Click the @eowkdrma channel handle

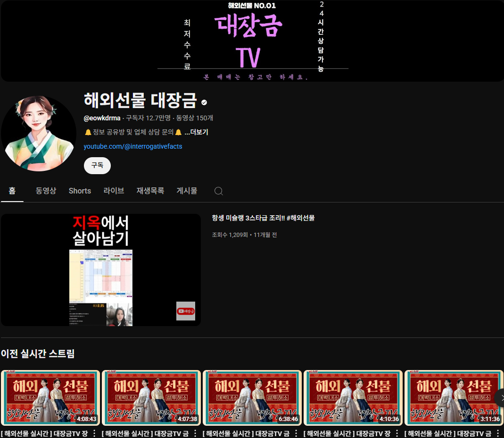(102, 118)
